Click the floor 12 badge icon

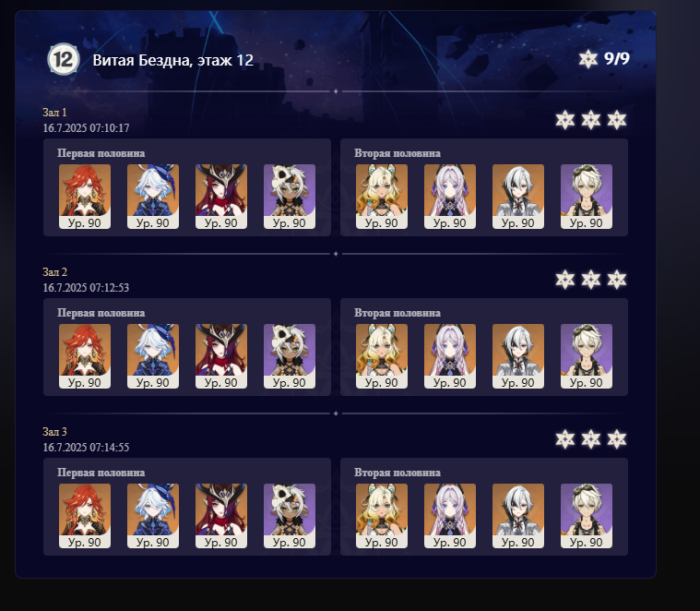tap(64, 59)
